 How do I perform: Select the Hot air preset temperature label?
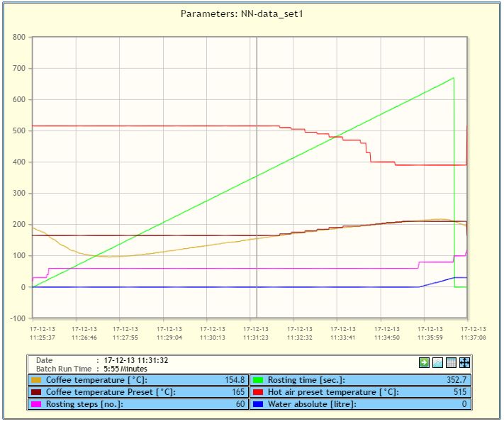click(333, 392)
